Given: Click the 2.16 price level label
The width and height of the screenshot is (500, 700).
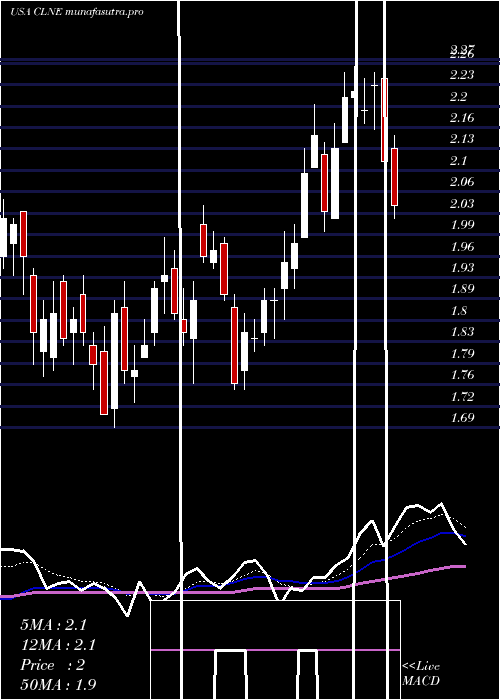Looking at the screenshot, I should coord(462,118).
